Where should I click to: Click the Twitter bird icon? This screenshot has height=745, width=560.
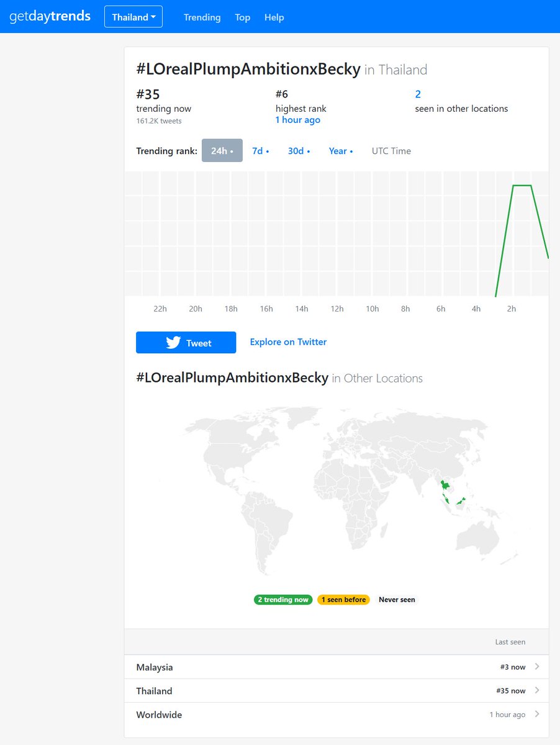pos(173,343)
